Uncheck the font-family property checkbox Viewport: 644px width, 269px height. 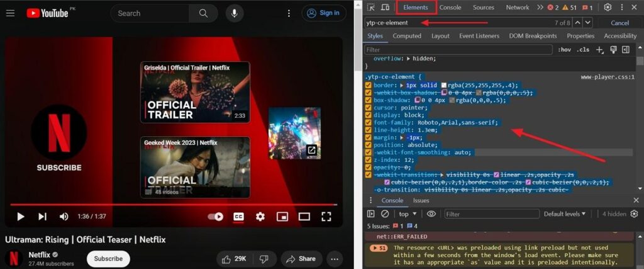tap(369, 123)
